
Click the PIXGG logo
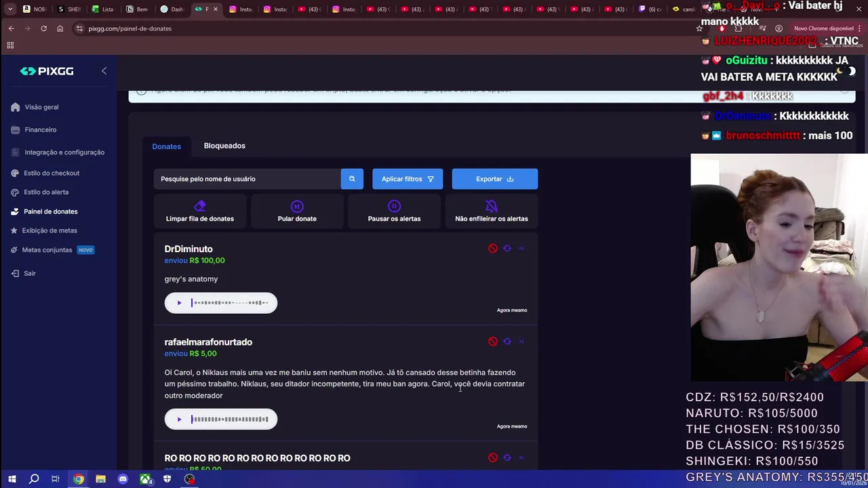[47, 71]
